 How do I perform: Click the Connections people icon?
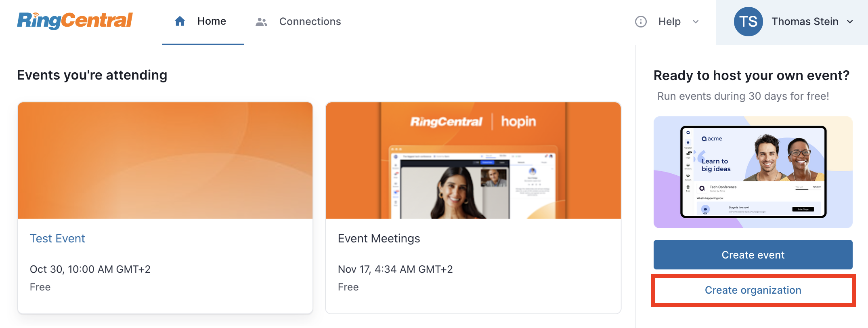pyautogui.click(x=261, y=22)
